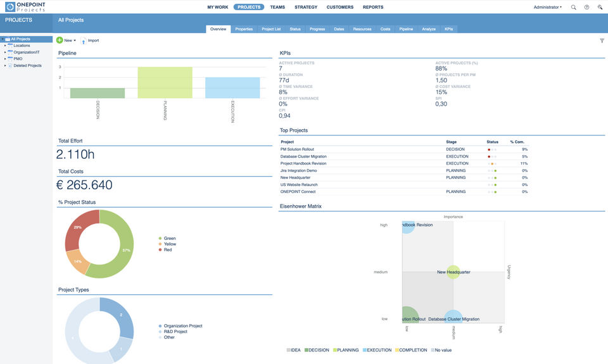
Task: Open the filter funnel icon
Action: pos(602,41)
